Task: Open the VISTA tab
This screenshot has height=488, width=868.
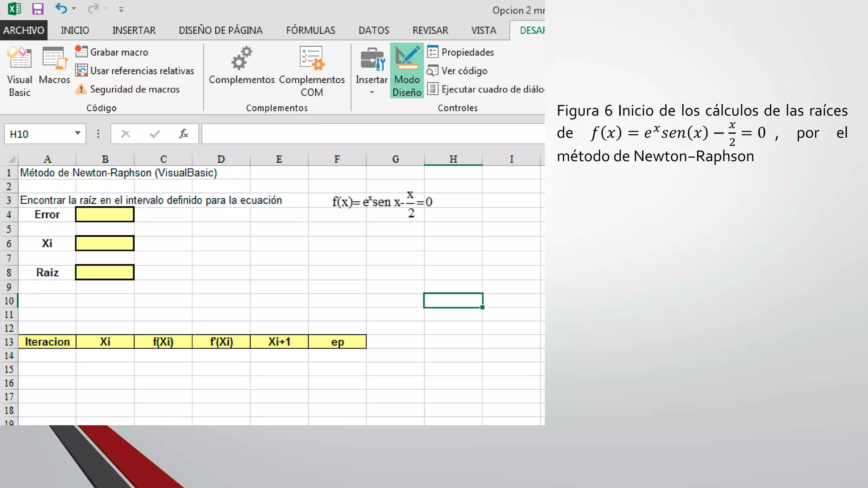Action: [x=484, y=30]
